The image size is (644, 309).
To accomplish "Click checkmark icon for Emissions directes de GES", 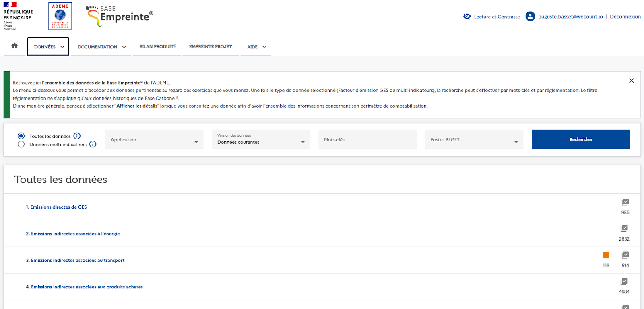I will (x=625, y=202).
